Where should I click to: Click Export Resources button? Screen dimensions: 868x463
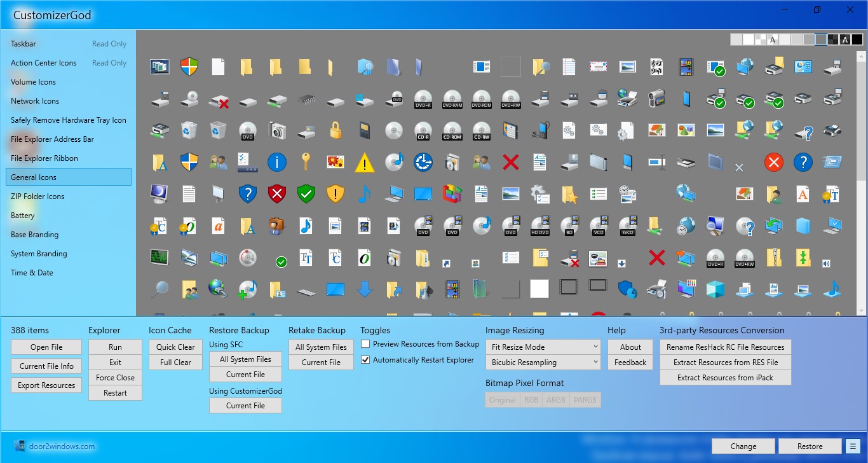tap(46, 385)
